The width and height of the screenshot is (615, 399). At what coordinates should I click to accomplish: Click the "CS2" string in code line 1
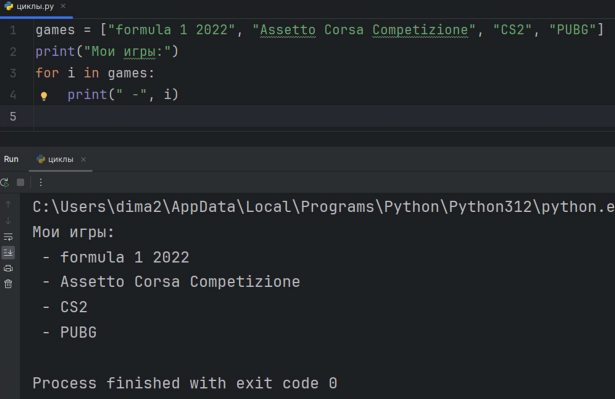coord(512,30)
